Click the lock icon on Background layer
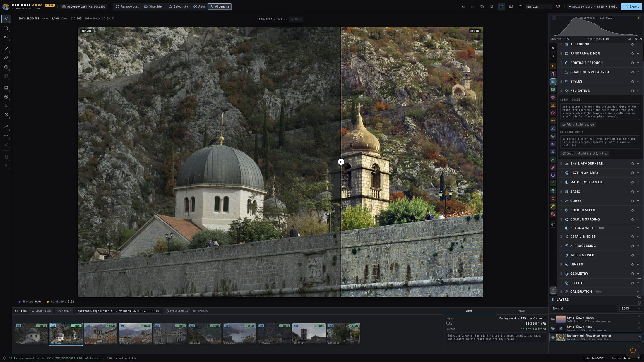644x362 pixels. click(x=640, y=337)
